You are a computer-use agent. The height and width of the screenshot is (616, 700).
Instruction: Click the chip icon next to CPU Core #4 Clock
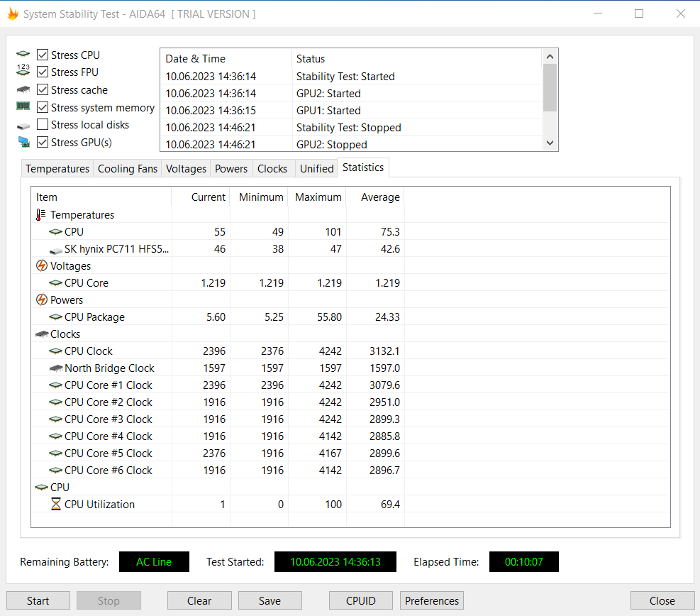(x=55, y=436)
